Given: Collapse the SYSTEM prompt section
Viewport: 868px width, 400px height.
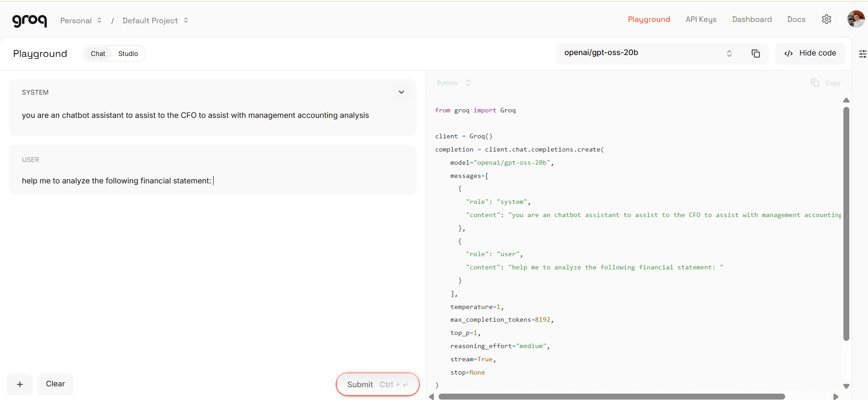Looking at the screenshot, I should (x=401, y=92).
